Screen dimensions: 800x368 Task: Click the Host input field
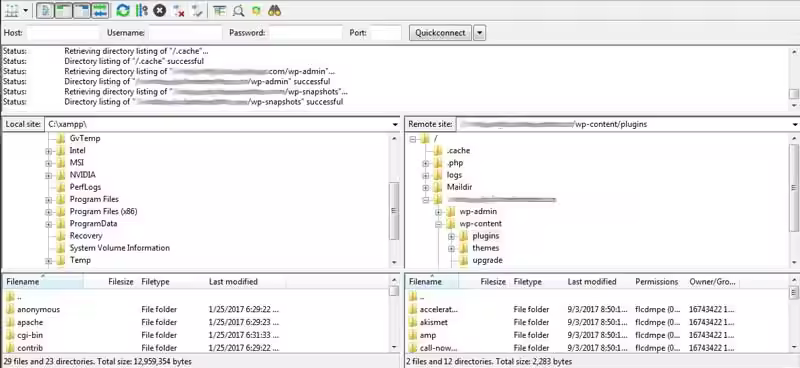(x=63, y=33)
